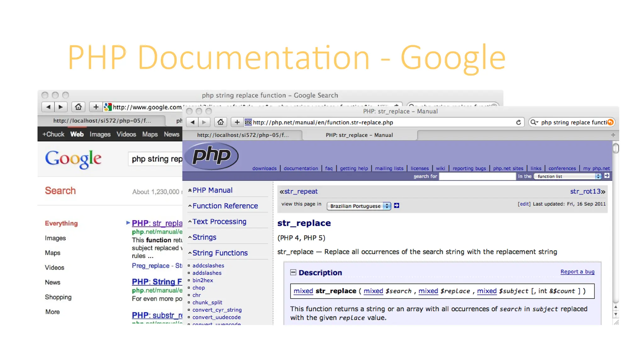The width and height of the screenshot is (644, 362).
Task: Open the faq link
Action: (x=329, y=168)
